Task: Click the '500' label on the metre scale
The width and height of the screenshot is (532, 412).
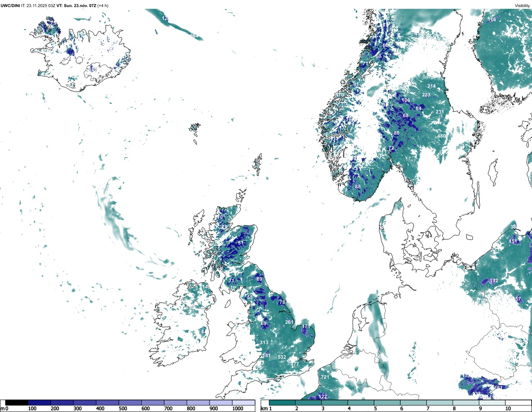Action: coord(123,409)
